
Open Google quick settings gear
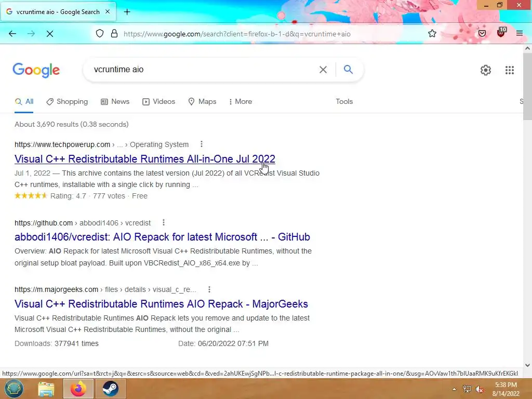click(486, 70)
